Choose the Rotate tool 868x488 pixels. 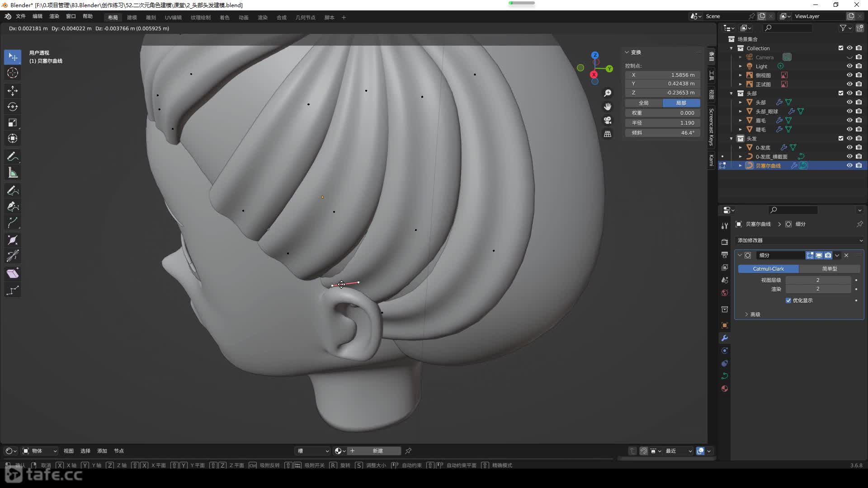pyautogui.click(x=13, y=107)
